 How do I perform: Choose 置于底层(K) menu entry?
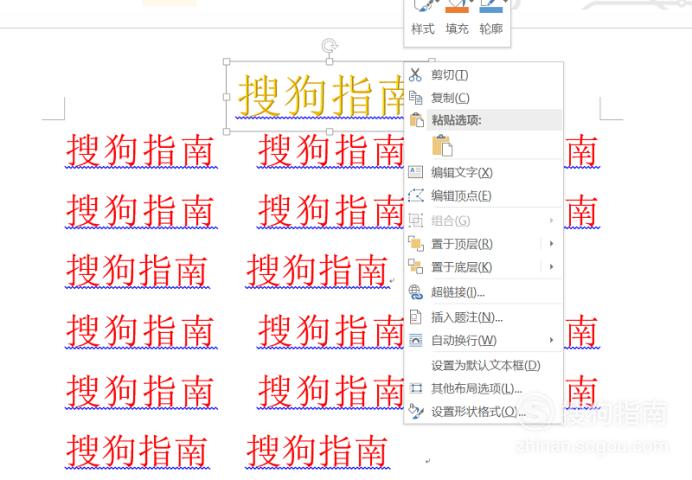tap(461, 267)
